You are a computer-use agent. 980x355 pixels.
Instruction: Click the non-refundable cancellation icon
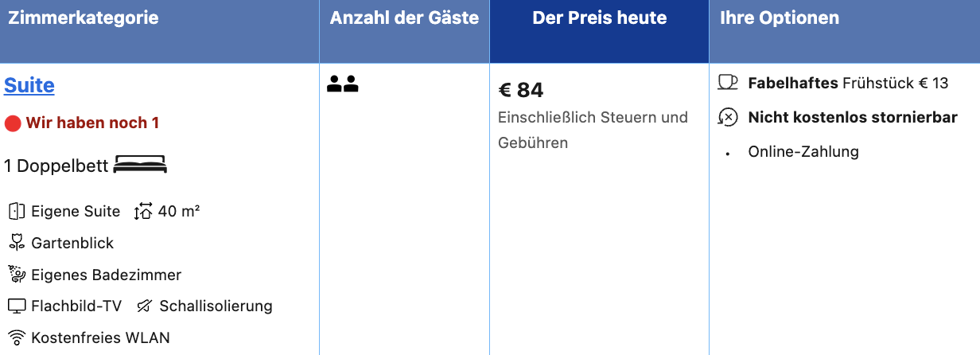[x=727, y=117]
